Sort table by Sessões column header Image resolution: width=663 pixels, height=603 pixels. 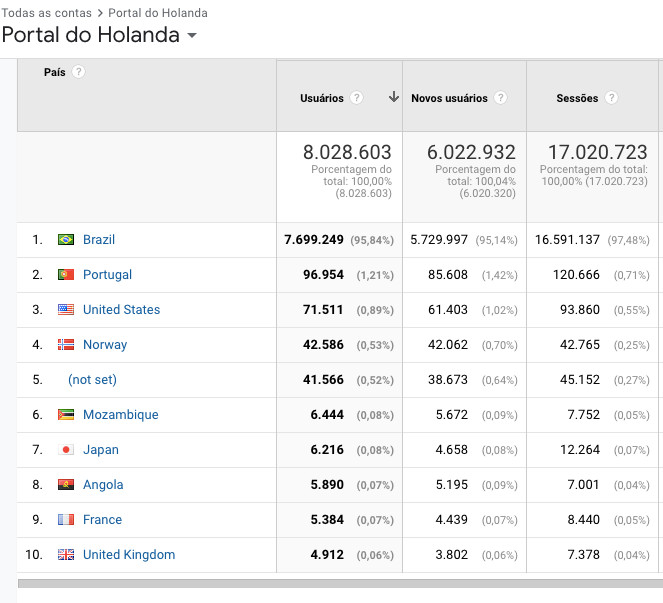(x=577, y=98)
